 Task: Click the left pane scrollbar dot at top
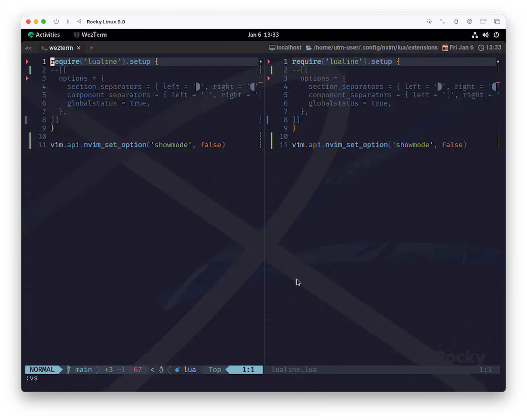260,62
